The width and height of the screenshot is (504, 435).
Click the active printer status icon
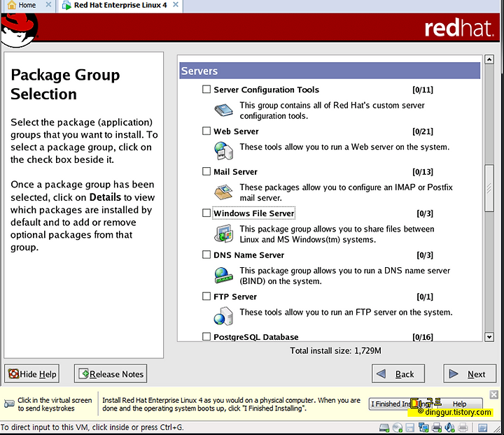(437, 427)
